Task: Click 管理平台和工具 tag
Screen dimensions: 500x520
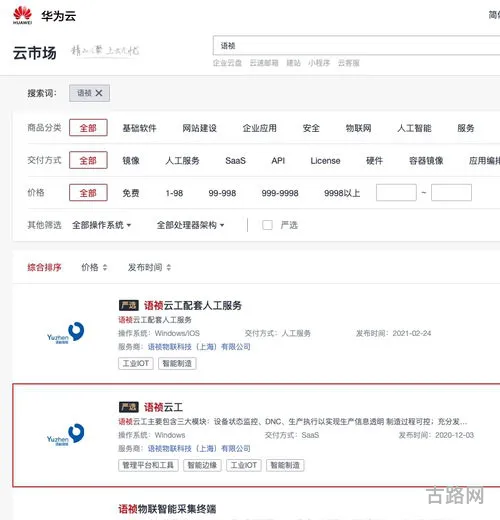Action: tap(148, 465)
